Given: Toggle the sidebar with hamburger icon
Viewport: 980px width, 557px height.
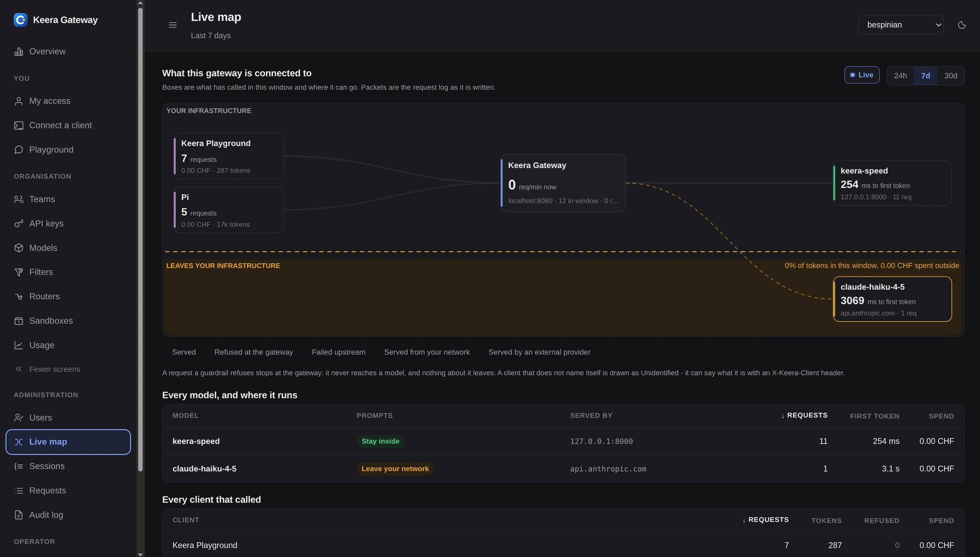Looking at the screenshot, I should pyautogui.click(x=173, y=25).
